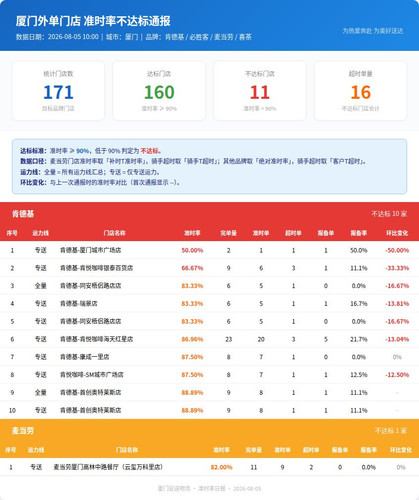419x500 pixels.
Task: Click the -13.04% change value
Action: [x=397, y=339]
